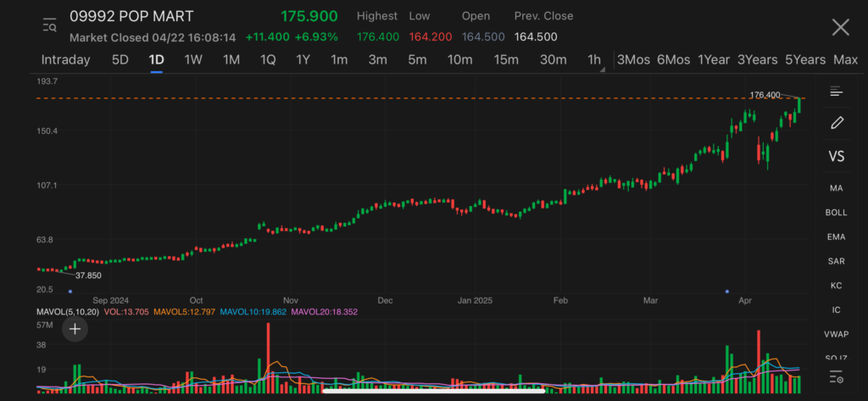Viewport: 868px width, 401px height.
Task: Click the MAVOL(5,10,20) indicator label
Action: tap(67, 312)
